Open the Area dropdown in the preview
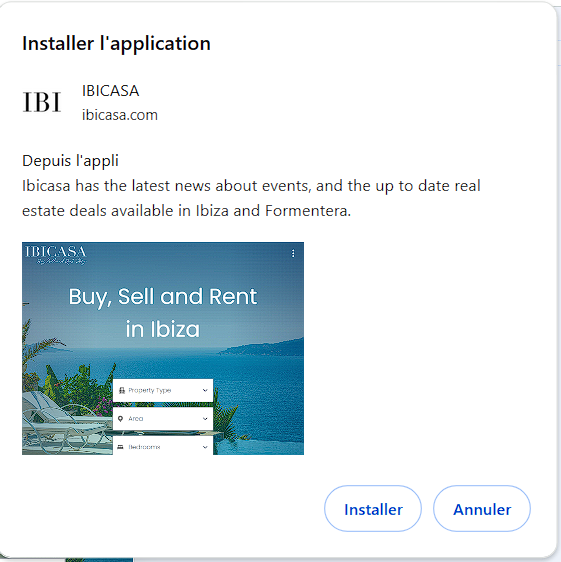The image size is (561, 562). pos(163,419)
